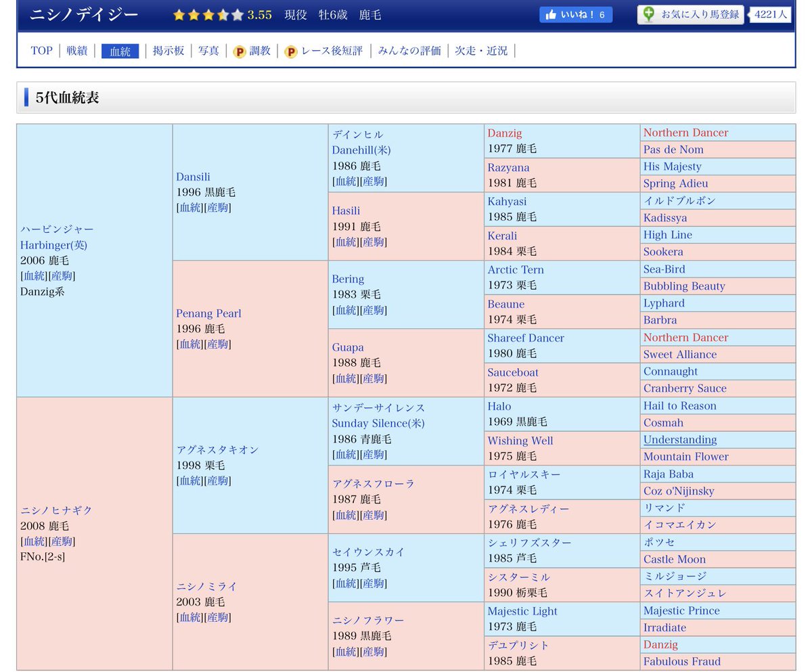
Task: Open the シスターミル link
Action: click(518, 577)
